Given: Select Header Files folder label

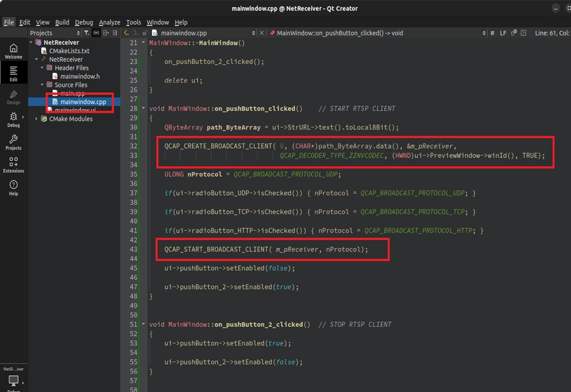Looking at the screenshot, I should pos(72,67).
